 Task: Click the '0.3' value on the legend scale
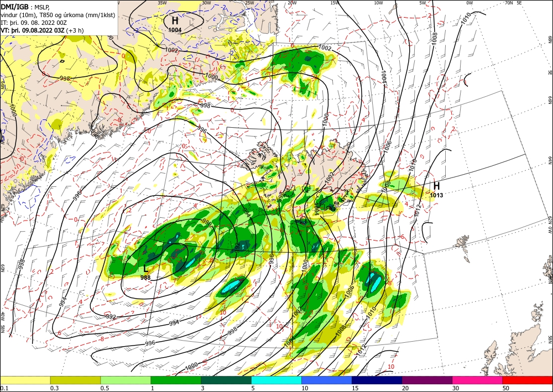click(54, 388)
